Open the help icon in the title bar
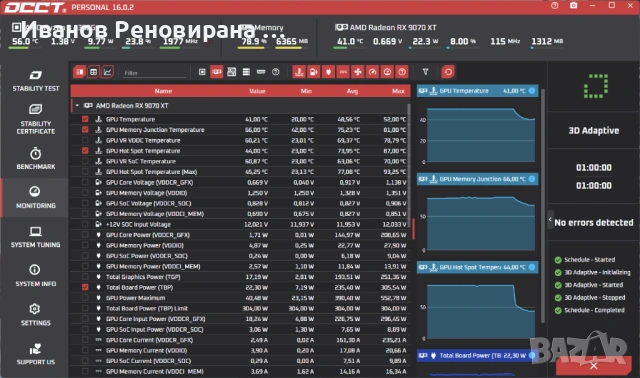The width and height of the screenshot is (640, 378). [554, 6]
